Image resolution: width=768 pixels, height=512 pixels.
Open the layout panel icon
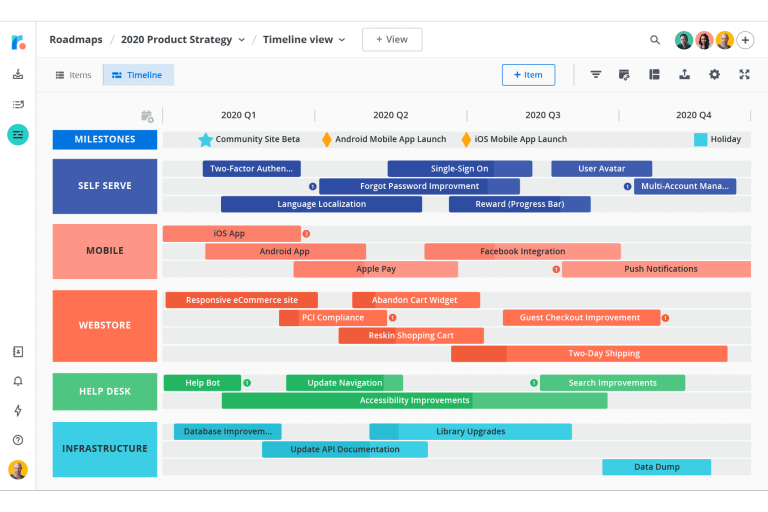(x=654, y=74)
